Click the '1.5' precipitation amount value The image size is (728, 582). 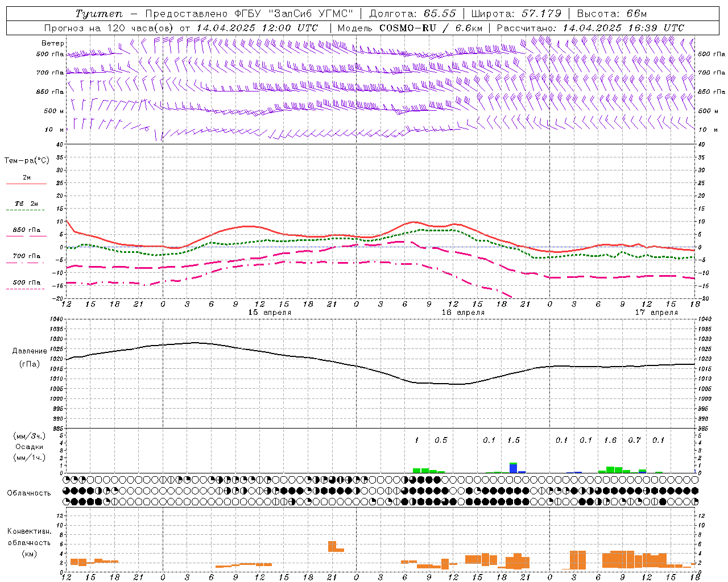coord(514,440)
